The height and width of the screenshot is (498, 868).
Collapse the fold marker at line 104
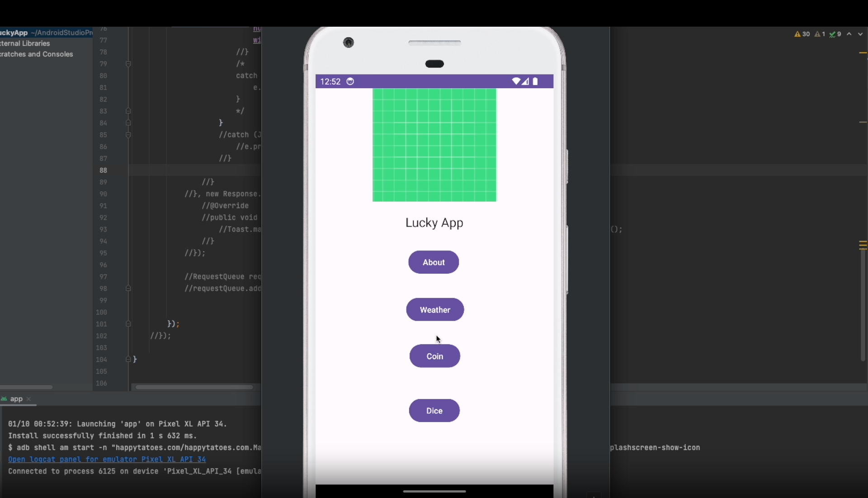click(128, 359)
